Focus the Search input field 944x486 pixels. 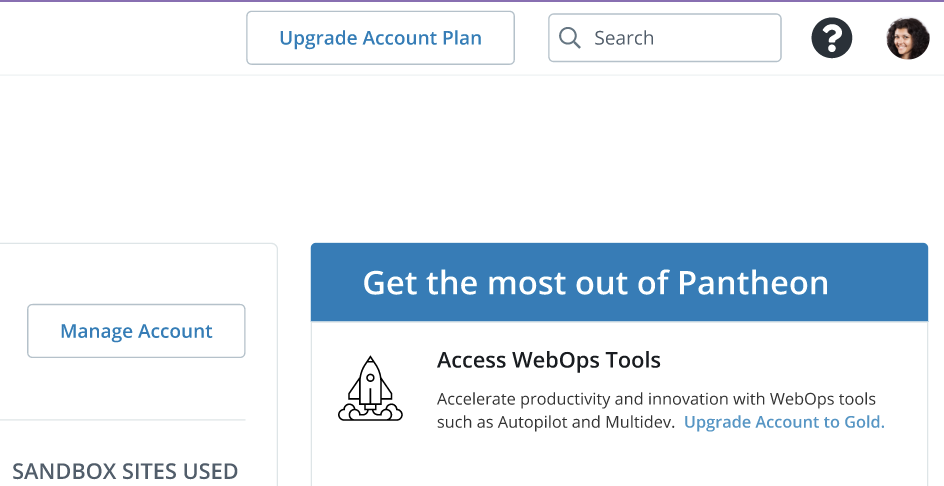click(680, 38)
